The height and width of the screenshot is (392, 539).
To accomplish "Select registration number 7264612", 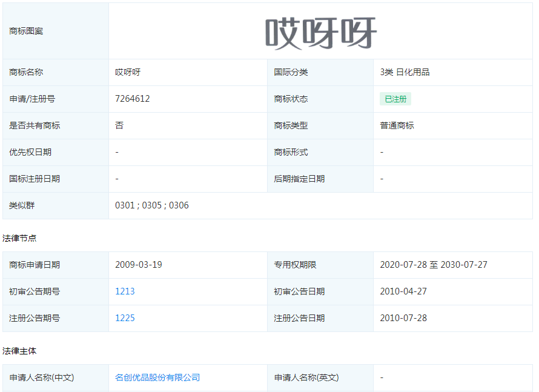I will 133,99.
